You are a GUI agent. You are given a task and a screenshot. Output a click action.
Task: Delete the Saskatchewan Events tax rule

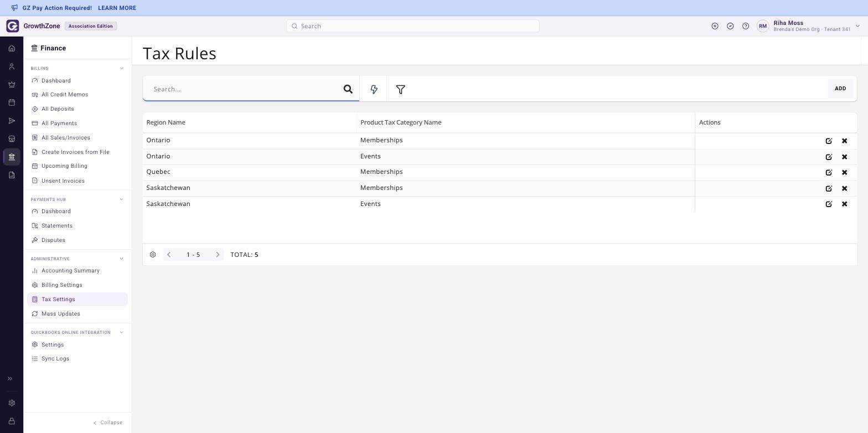[x=844, y=204]
